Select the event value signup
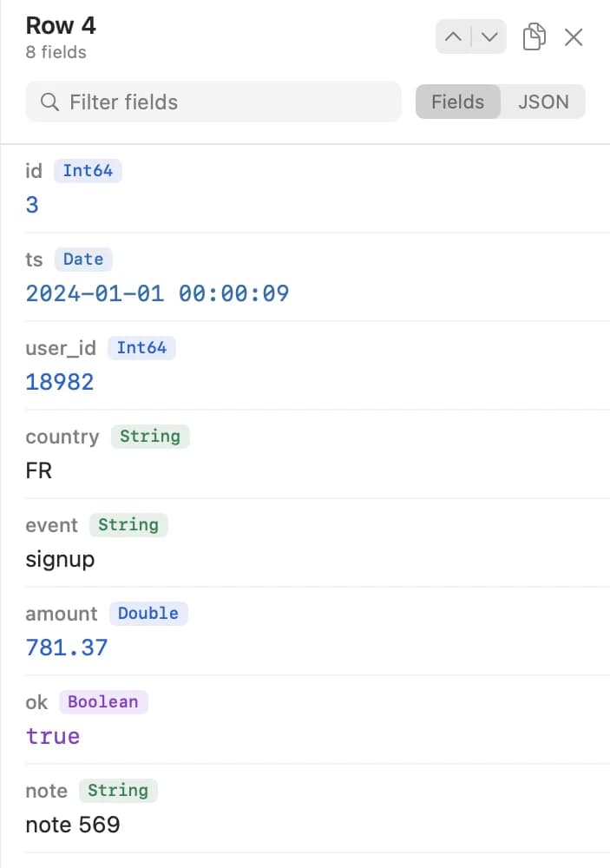Viewport: 610px width, 868px height. coord(60,560)
